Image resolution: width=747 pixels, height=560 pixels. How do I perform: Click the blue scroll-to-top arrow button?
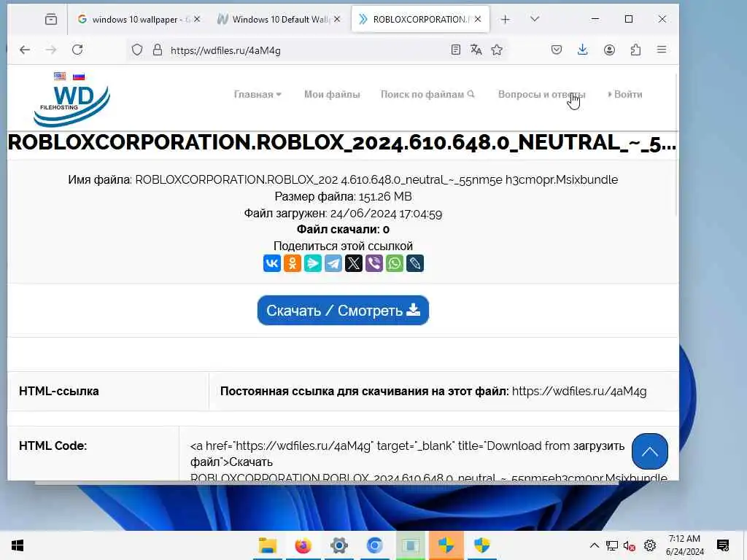point(650,451)
